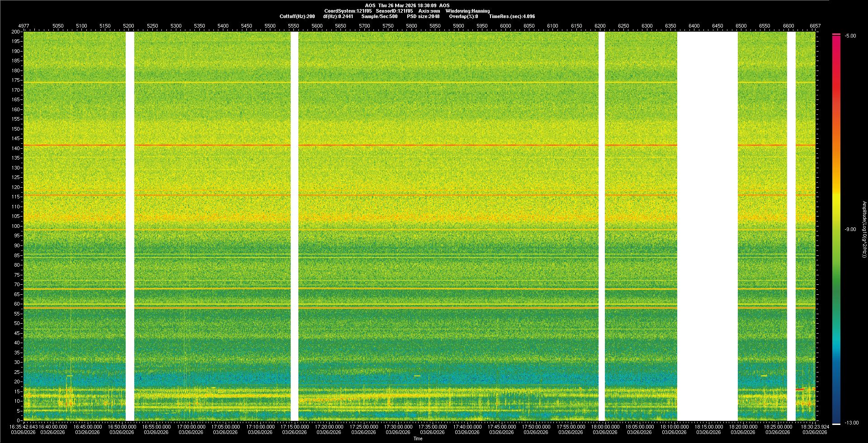Click the 18:00:00.000 time axis label
This screenshot has width=868, height=443.
pyautogui.click(x=605, y=427)
